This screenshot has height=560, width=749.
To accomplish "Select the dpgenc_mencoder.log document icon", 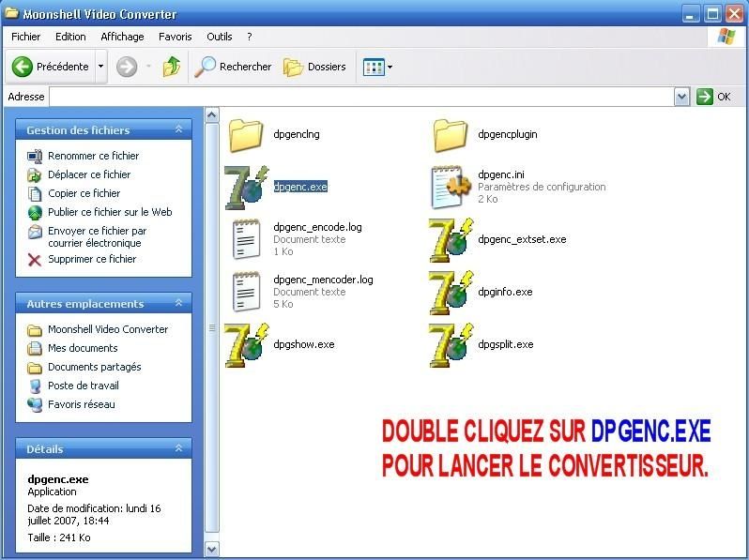I will tap(246, 292).
